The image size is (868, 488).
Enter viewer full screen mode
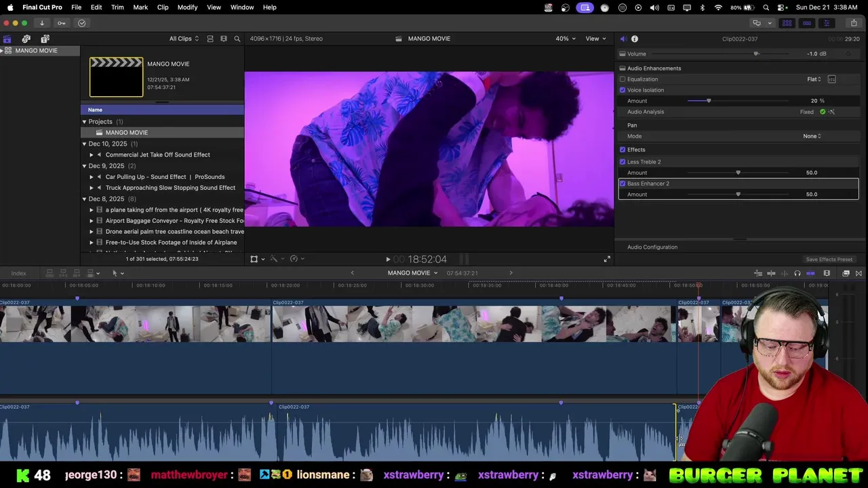pyautogui.click(x=607, y=259)
